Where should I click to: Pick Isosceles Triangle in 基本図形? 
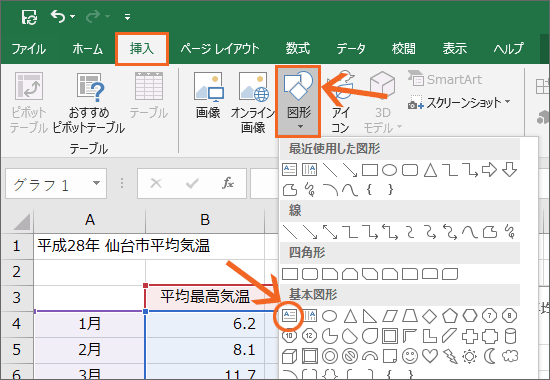point(350,316)
